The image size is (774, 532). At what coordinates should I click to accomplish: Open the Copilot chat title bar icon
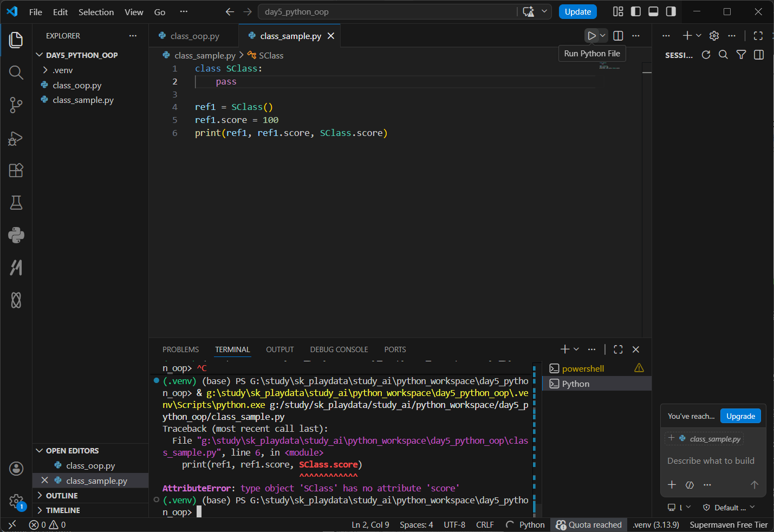[x=529, y=12]
